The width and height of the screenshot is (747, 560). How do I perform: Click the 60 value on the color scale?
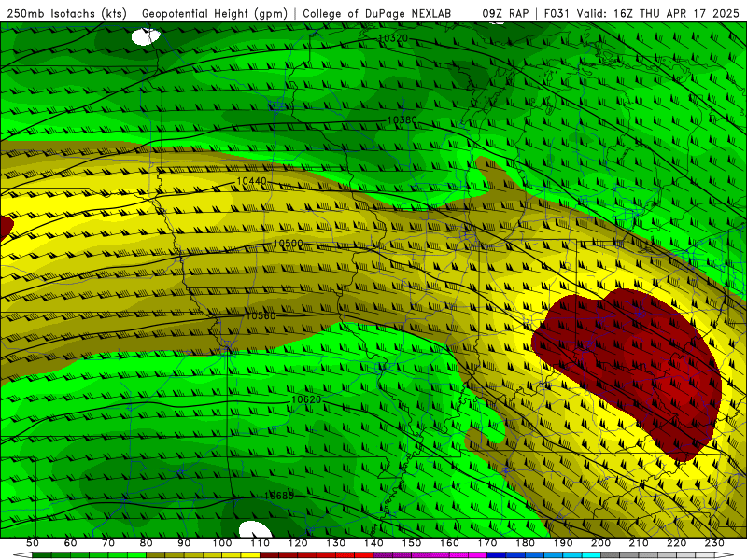(x=70, y=543)
